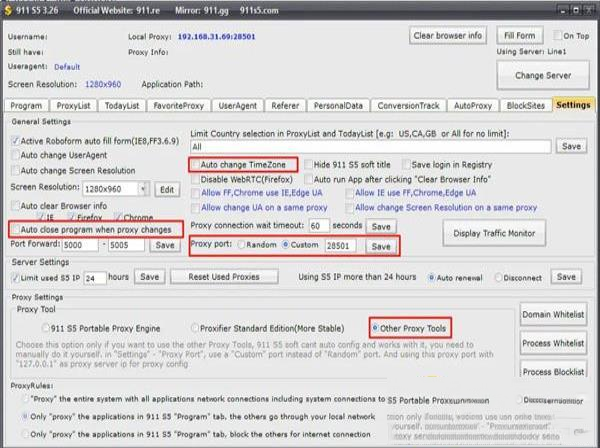600x448 pixels.
Task: Select Disconnect radio for expired S5 IP
Action: pyautogui.click(x=500, y=277)
